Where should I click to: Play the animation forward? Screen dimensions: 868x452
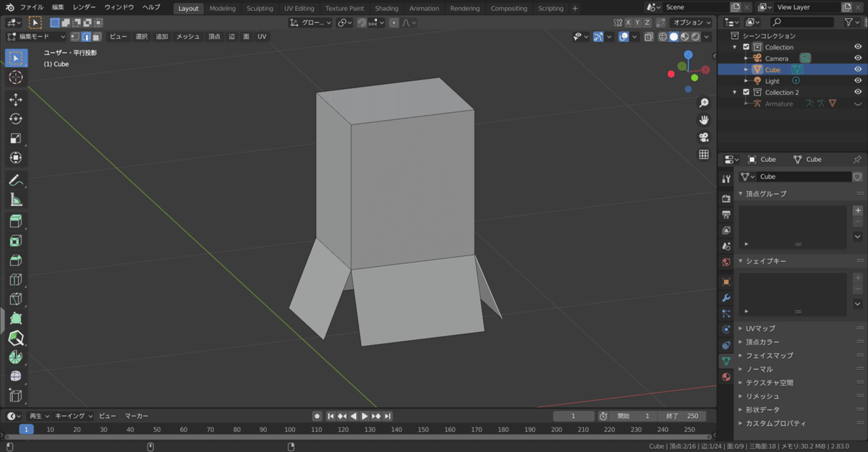pyautogui.click(x=365, y=416)
